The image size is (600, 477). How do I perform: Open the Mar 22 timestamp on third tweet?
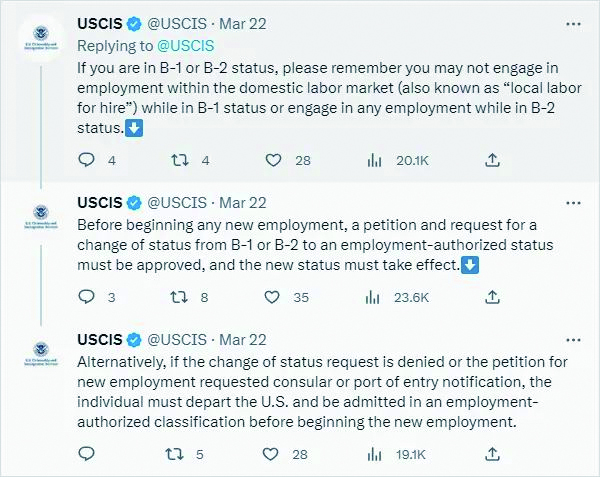pos(243,340)
